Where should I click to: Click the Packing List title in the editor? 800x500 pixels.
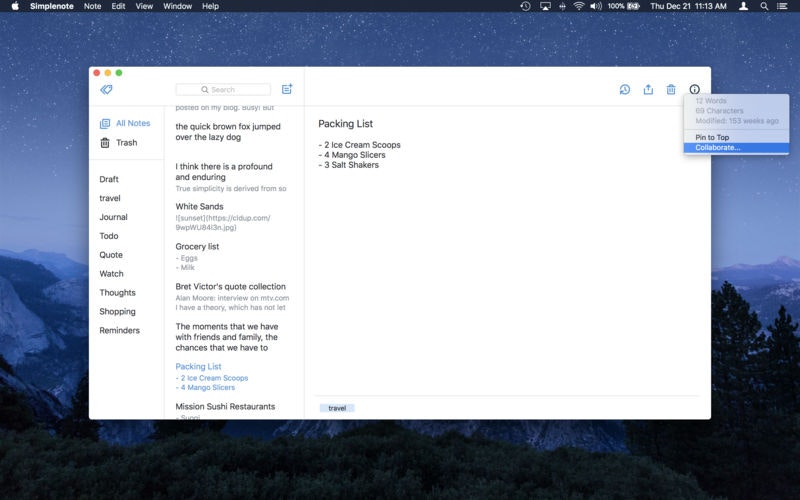[x=345, y=123]
